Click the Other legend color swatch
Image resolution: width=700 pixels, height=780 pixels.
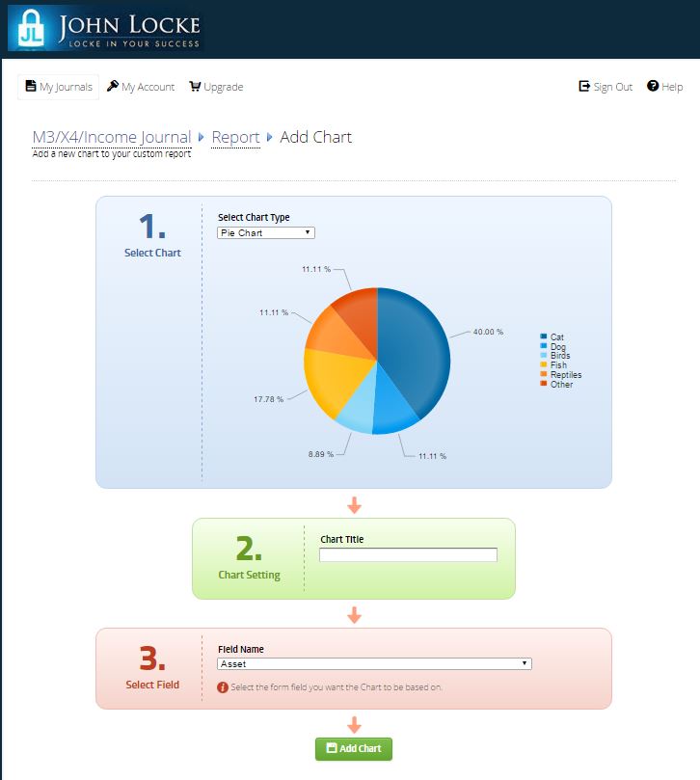click(x=543, y=384)
